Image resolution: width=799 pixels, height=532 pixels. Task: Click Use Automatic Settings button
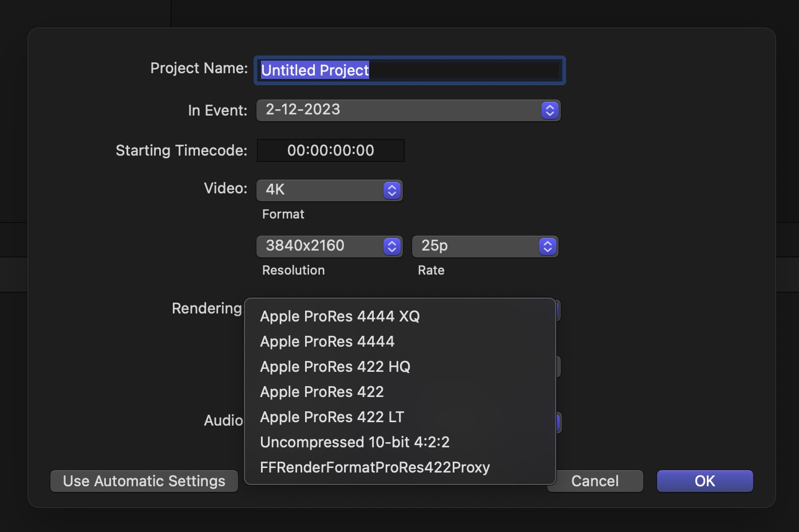point(144,481)
